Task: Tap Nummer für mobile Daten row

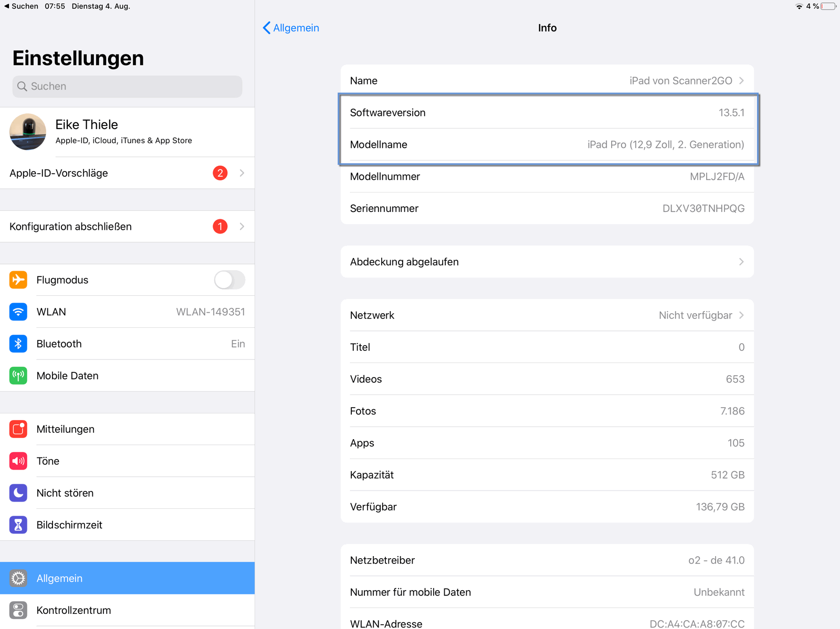Action: coord(547,592)
